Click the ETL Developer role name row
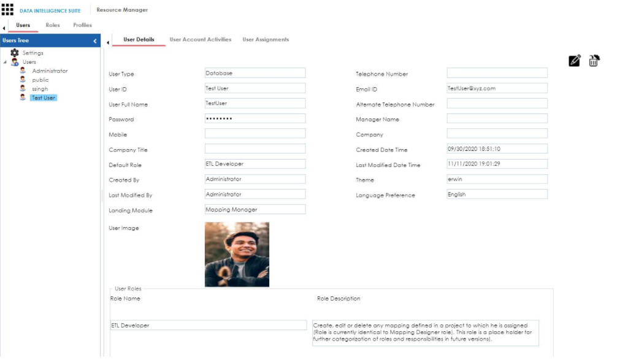644x362 pixels. click(x=209, y=325)
